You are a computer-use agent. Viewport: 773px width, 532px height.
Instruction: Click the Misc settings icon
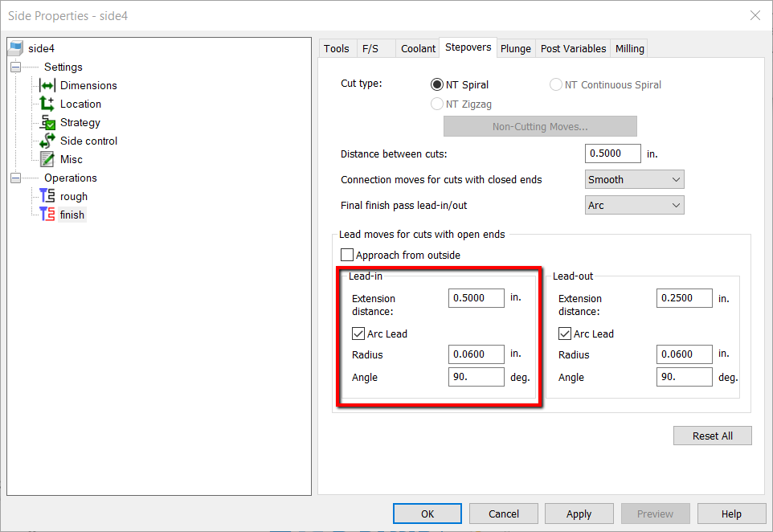point(47,159)
